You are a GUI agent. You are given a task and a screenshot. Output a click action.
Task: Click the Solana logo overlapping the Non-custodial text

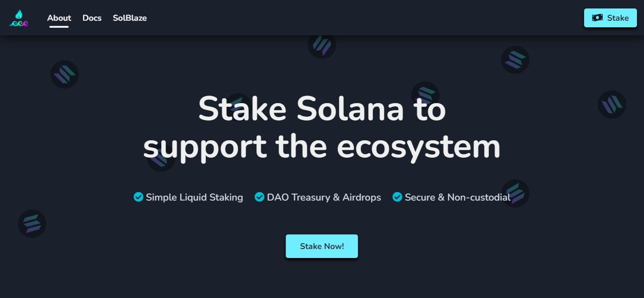[x=515, y=193]
